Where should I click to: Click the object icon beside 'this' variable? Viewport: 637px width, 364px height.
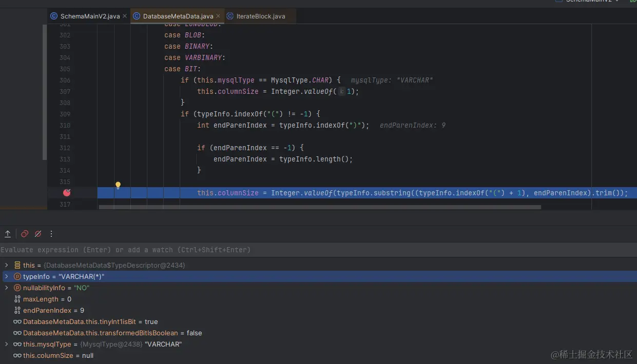(x=17, y=265)
